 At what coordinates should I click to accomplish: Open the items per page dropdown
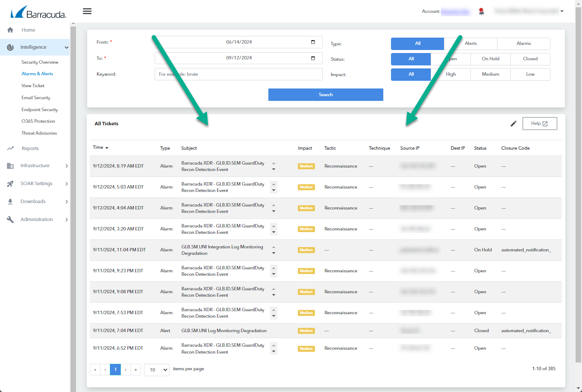pos(157,370)
